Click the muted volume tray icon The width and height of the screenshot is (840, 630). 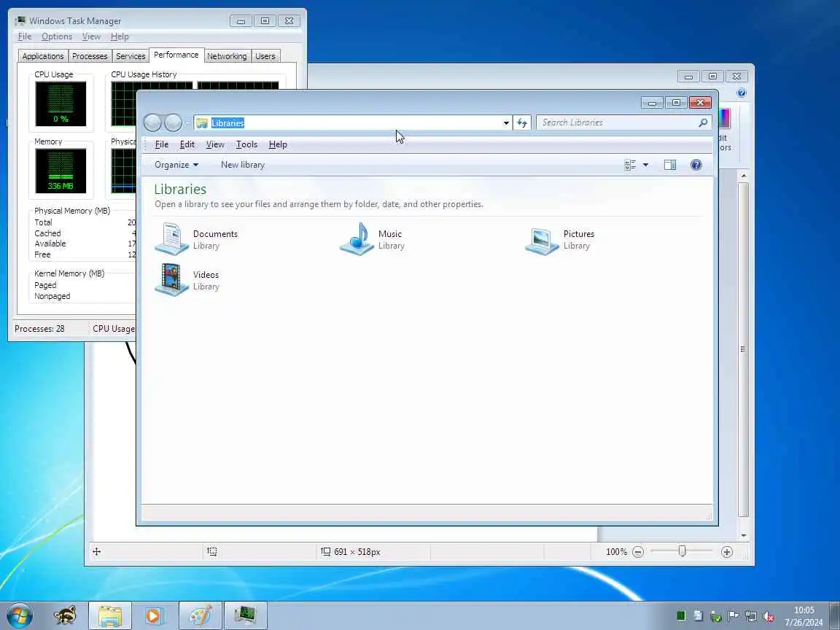tap(769, 617)
